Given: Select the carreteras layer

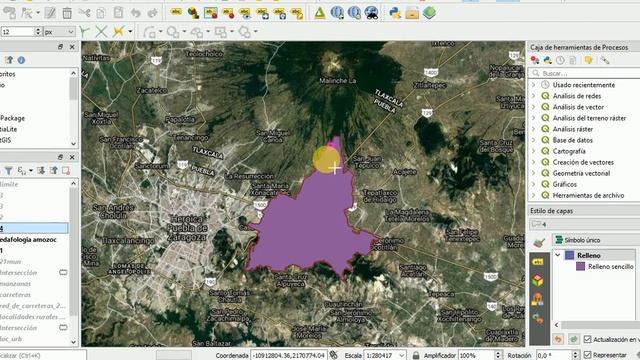Looking at the screenshot, I should (x=16, y=295).
